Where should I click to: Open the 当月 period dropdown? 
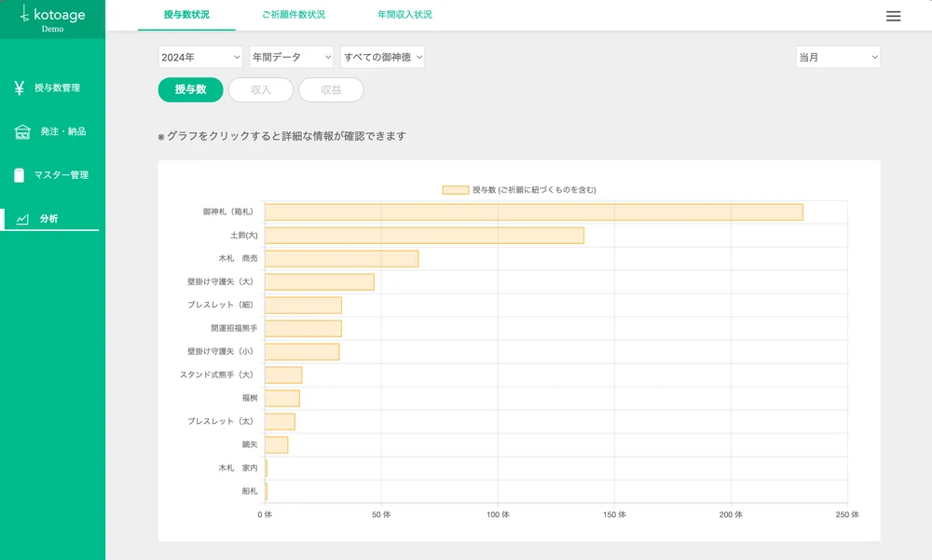(838, 57)
